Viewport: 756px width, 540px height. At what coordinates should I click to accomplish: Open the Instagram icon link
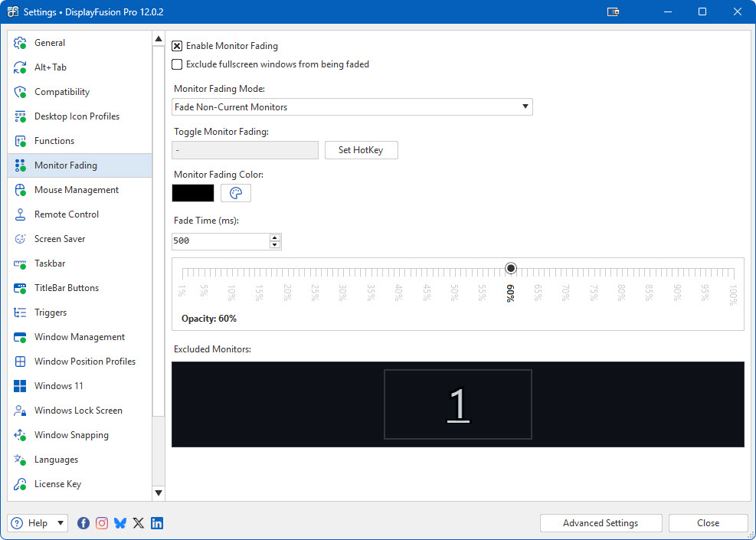coord(102,523)
